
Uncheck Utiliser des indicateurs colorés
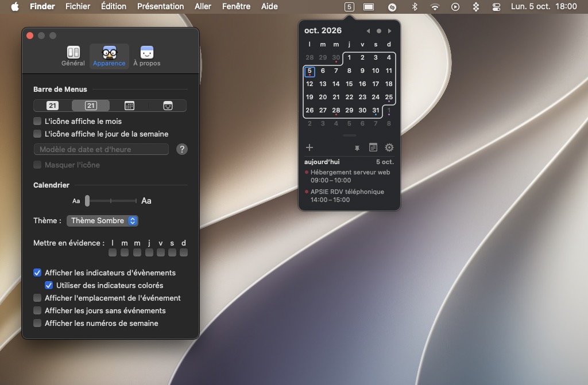click(x=49, y=285)
